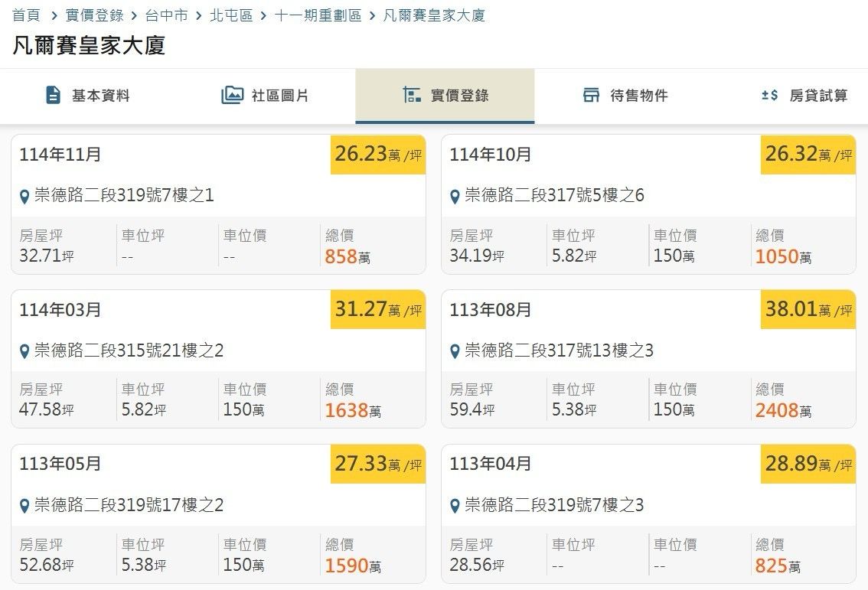This screenshot has height=590, width=868.
Task: Click the 基本資料 document icon
Action: (53, 96)
